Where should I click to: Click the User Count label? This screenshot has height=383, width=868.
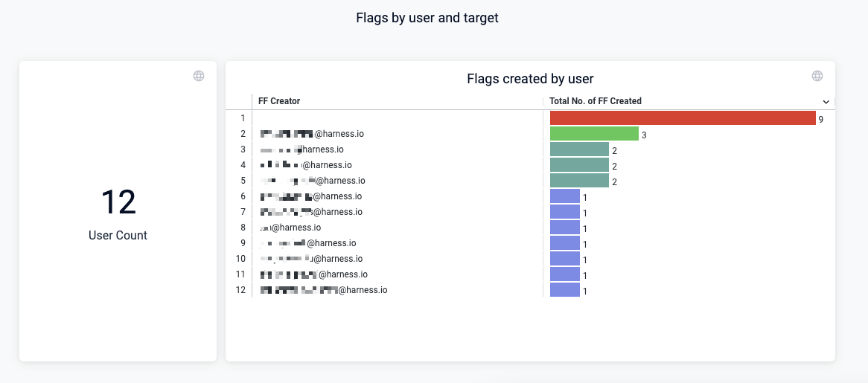point(118,235)
